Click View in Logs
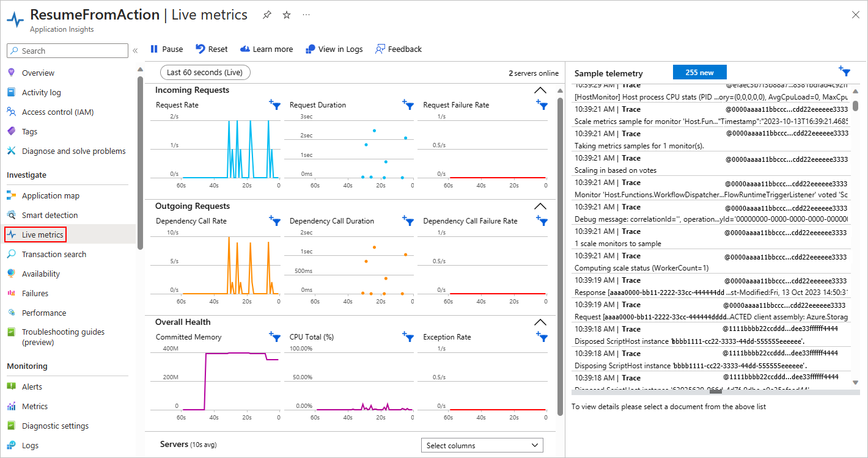This screenshot has width=868, height=458. (x=334, y=49)
